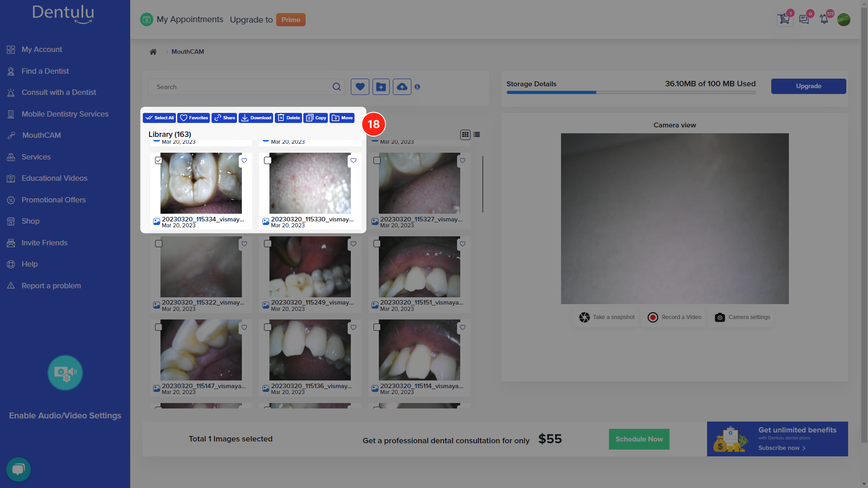The width and height of the screenshot is (868, 488).
Task: Click Schedule Now button
Action: (x=639, y=439)
